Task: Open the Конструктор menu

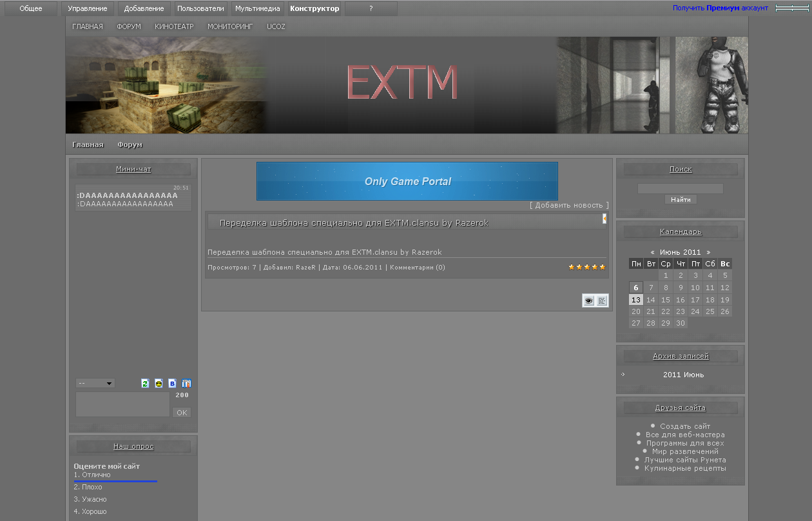Action: click(314, 8)
